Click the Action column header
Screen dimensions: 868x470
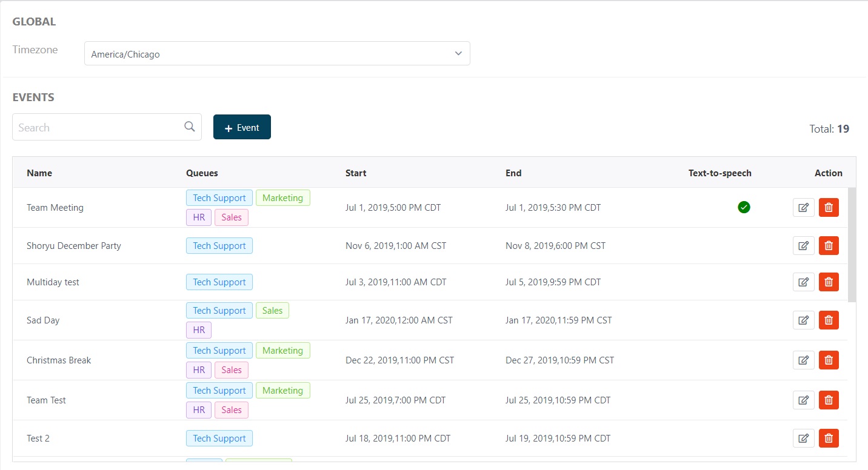829,173
